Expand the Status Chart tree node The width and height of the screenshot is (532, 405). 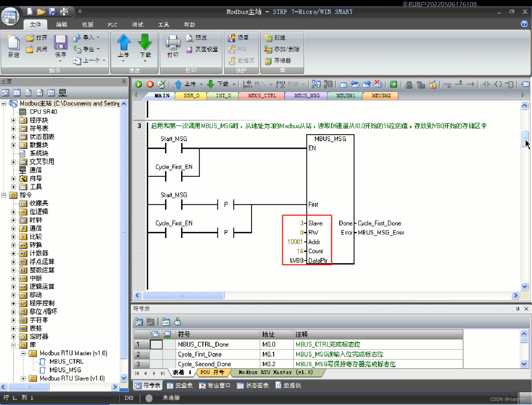13,137
